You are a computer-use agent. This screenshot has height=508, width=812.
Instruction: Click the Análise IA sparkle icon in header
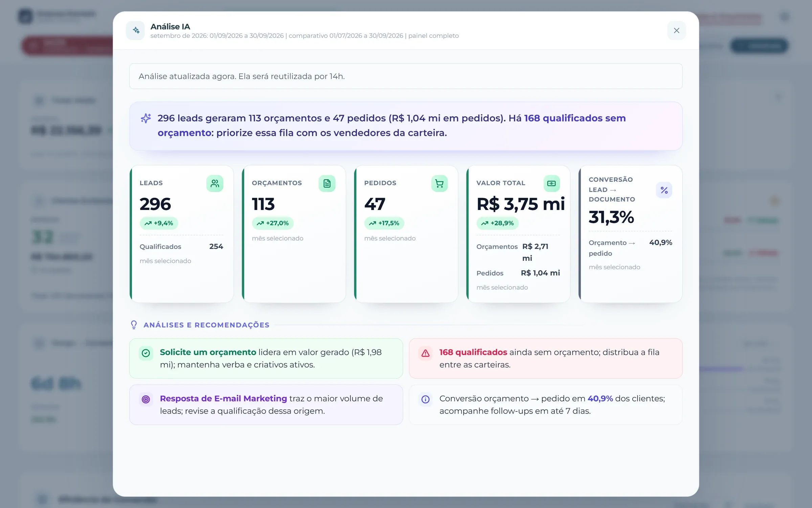136,30
